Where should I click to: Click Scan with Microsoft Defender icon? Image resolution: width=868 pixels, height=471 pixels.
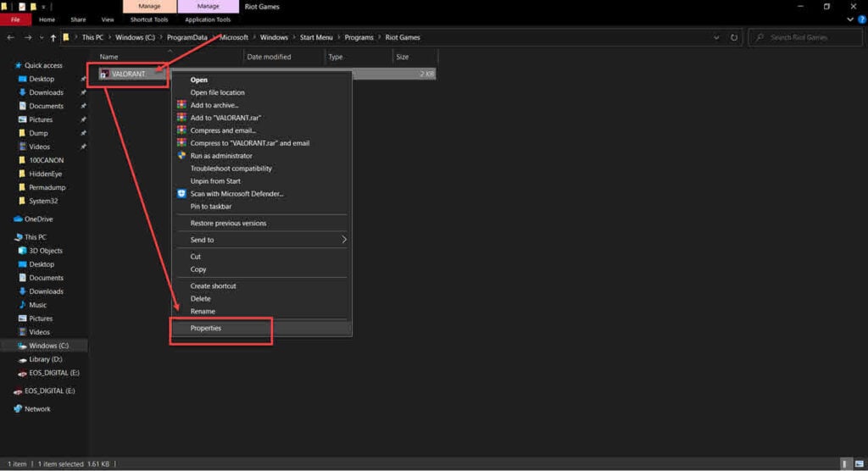pos(181,194)
